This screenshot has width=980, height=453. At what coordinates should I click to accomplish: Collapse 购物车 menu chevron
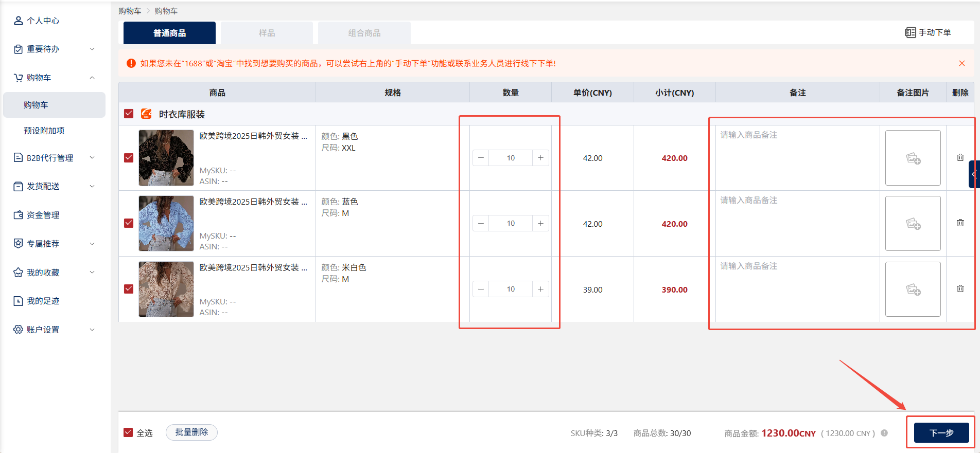click(92, 78)
